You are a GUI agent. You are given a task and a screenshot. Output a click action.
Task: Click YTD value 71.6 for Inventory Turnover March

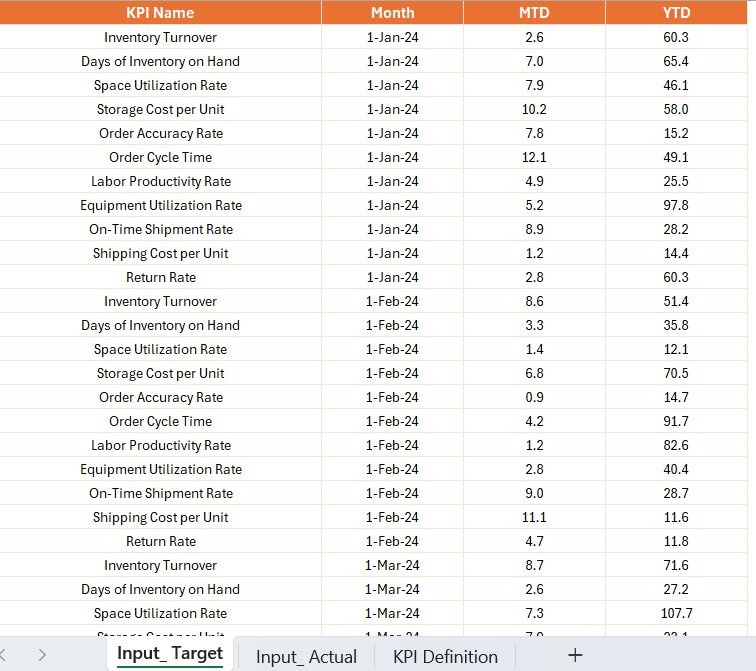[676, 565]
